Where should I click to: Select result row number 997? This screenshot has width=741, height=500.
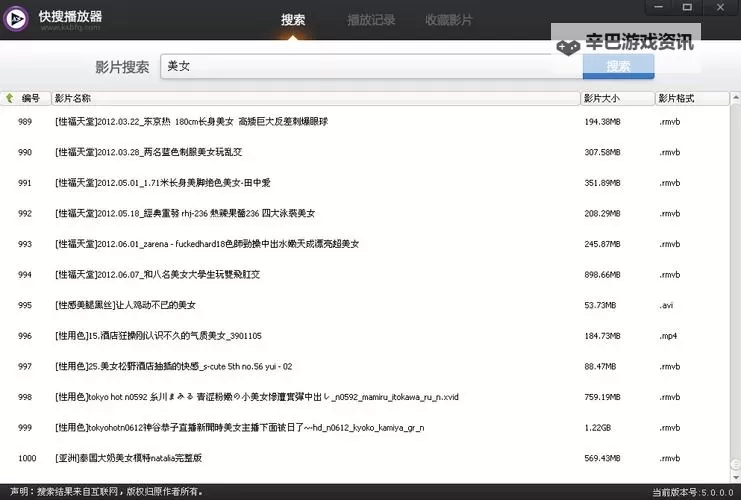(x=365, y=366)
